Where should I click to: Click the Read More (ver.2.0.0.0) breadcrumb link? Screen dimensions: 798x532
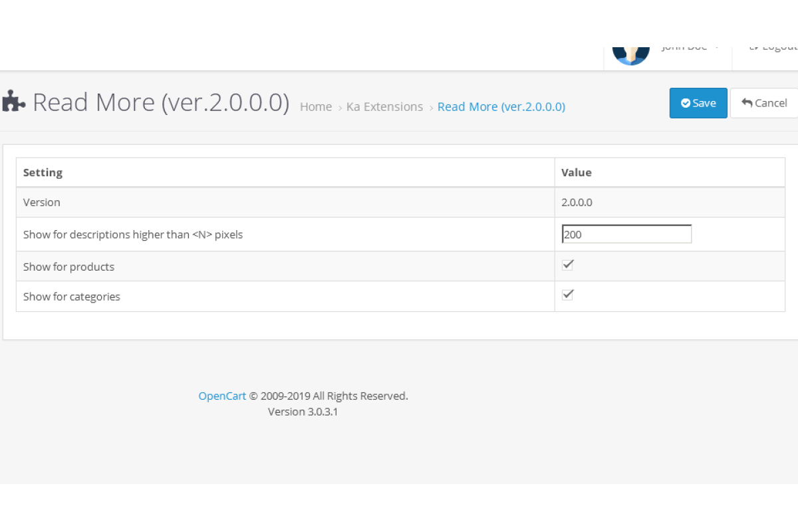coord(501,107)
